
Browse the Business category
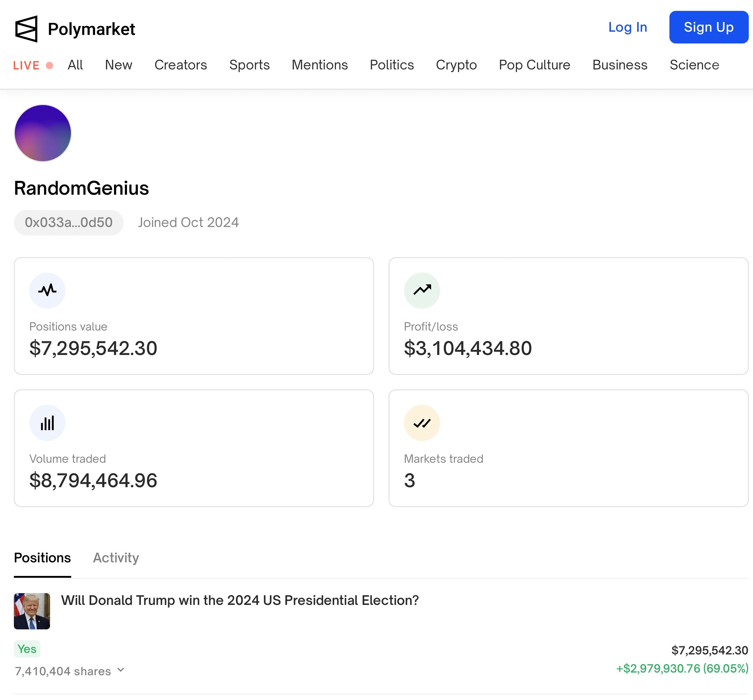(620, 65)
